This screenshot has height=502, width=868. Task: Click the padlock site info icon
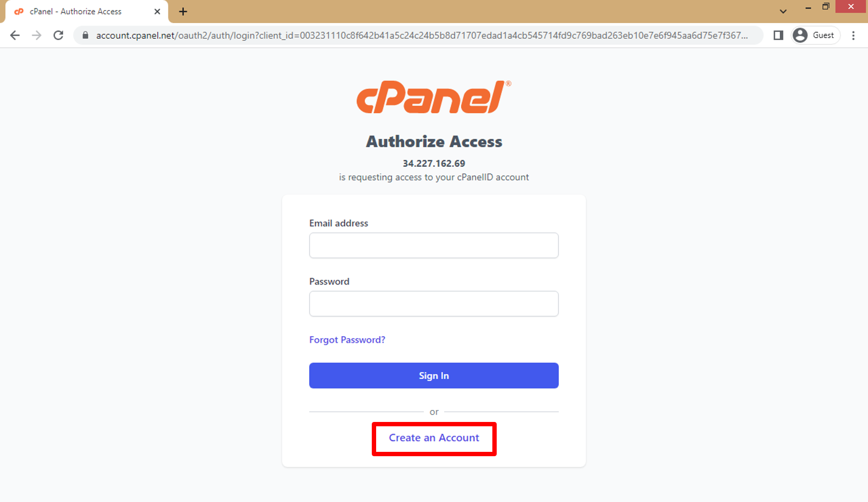(x=85, y=35)
